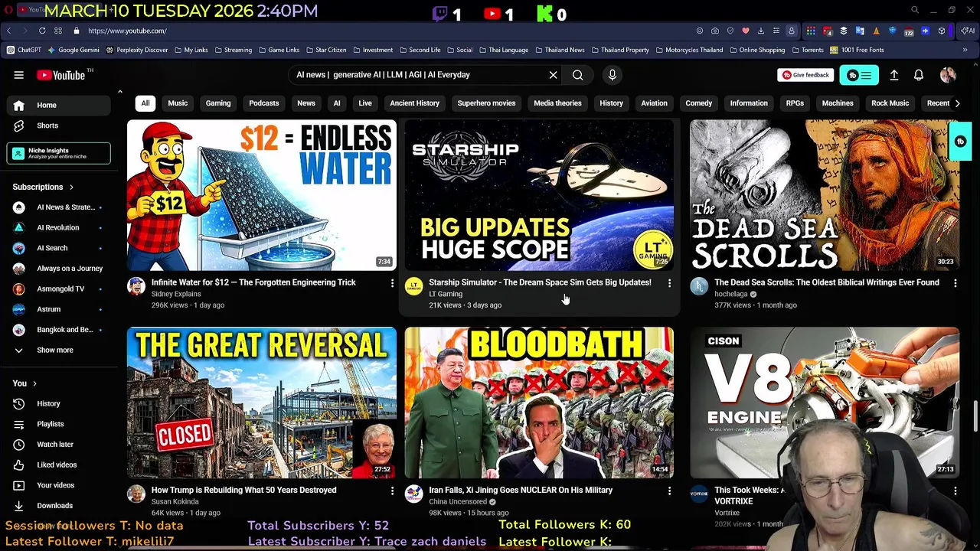
Task: Open the Perplexity Discover bookmark
Action: pyautogui.click(x=137, y=50)
